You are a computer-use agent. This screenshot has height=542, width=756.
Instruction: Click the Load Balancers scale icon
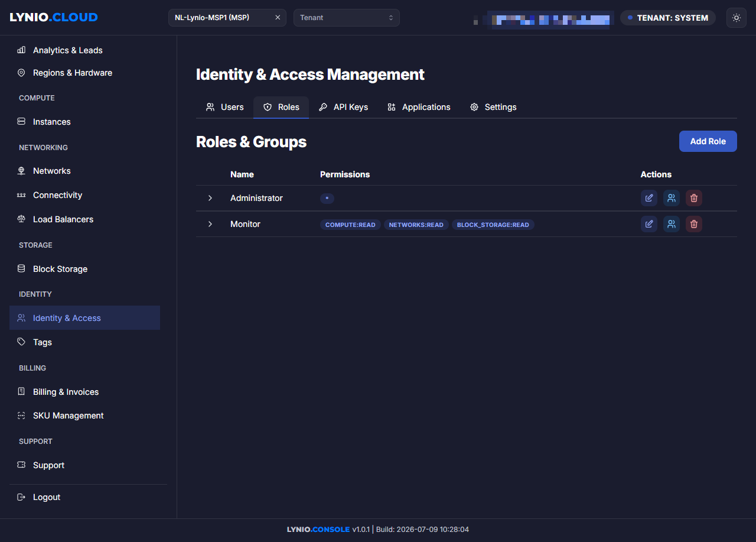click(x=21, y=219)
